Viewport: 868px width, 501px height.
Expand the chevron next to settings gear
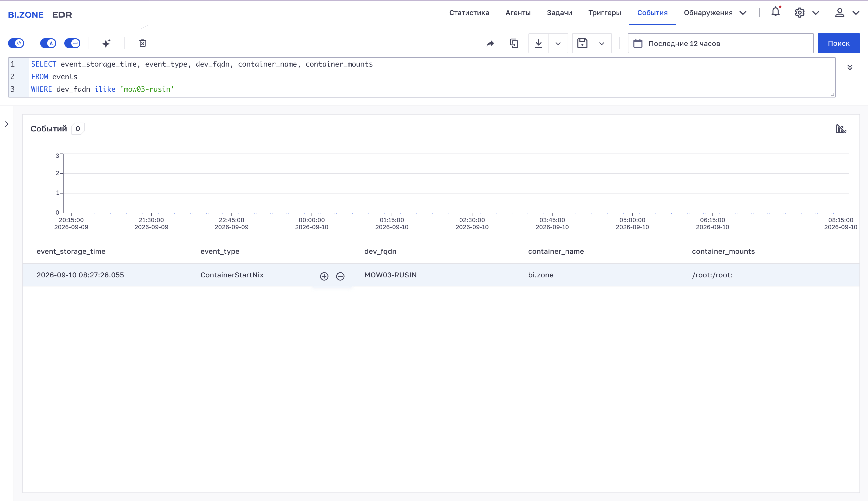(x=816, y=13)
